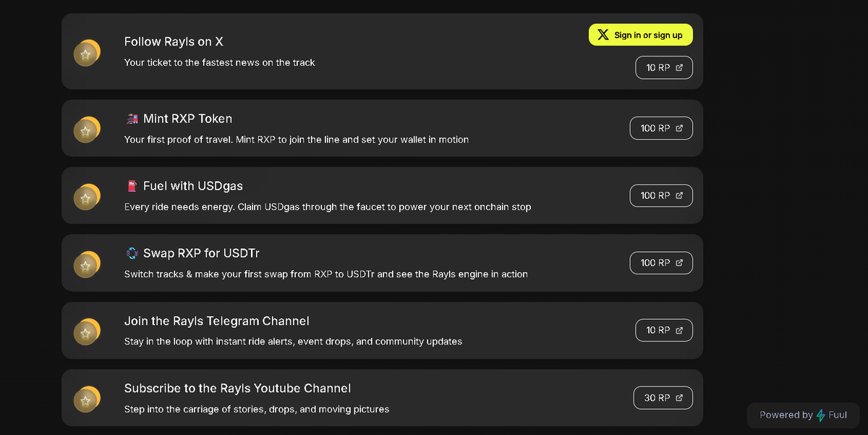The image size is (868, 435).
Task: Click external link icon in Youtube Channel reward
Action: point(679,397)
